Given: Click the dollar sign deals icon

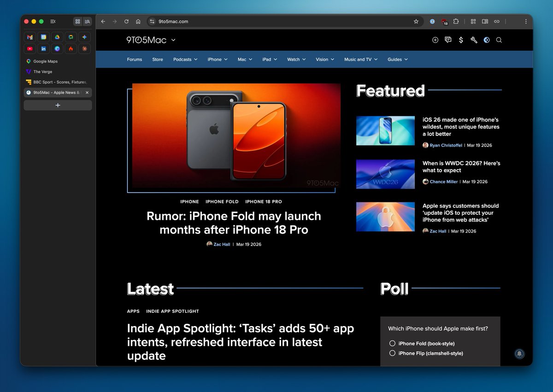Looking at the screenshot, I should coord(461,40).
